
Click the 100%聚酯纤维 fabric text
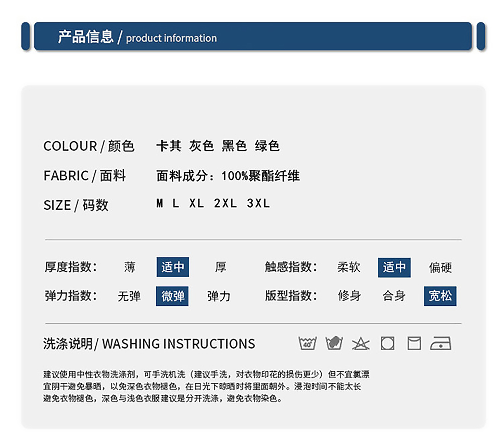[x=260, y=176]
